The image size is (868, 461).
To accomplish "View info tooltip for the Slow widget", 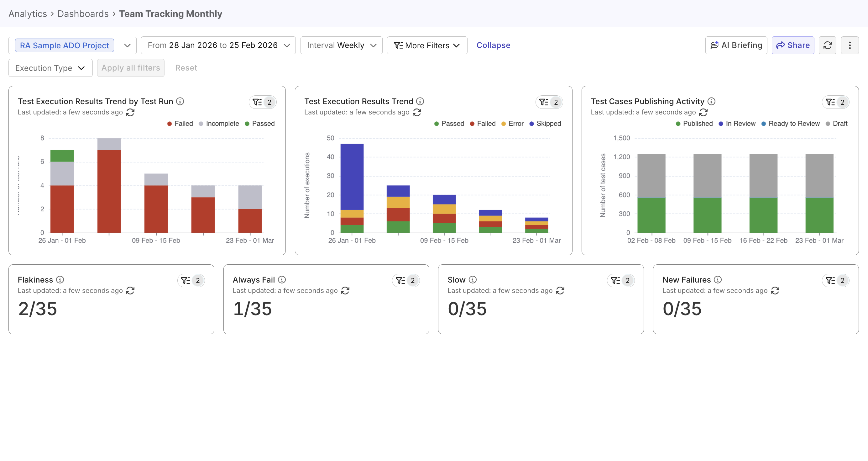I will click(x=473, y=279).
